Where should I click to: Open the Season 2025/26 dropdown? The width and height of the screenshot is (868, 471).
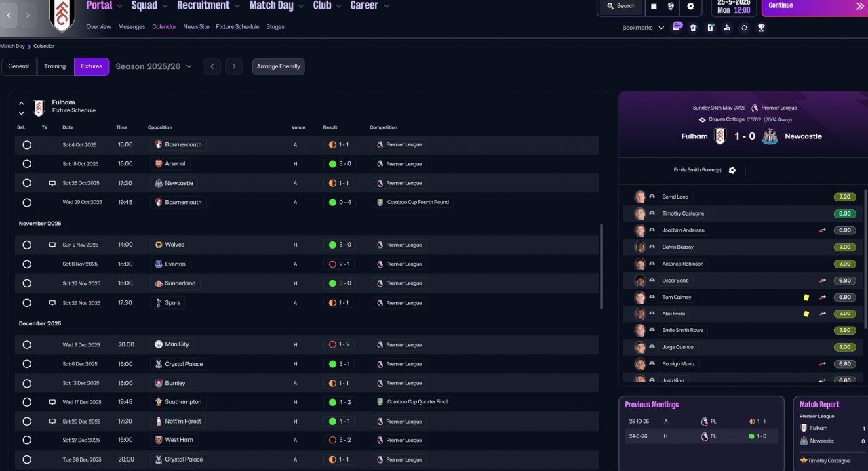[x=153, y=66]
